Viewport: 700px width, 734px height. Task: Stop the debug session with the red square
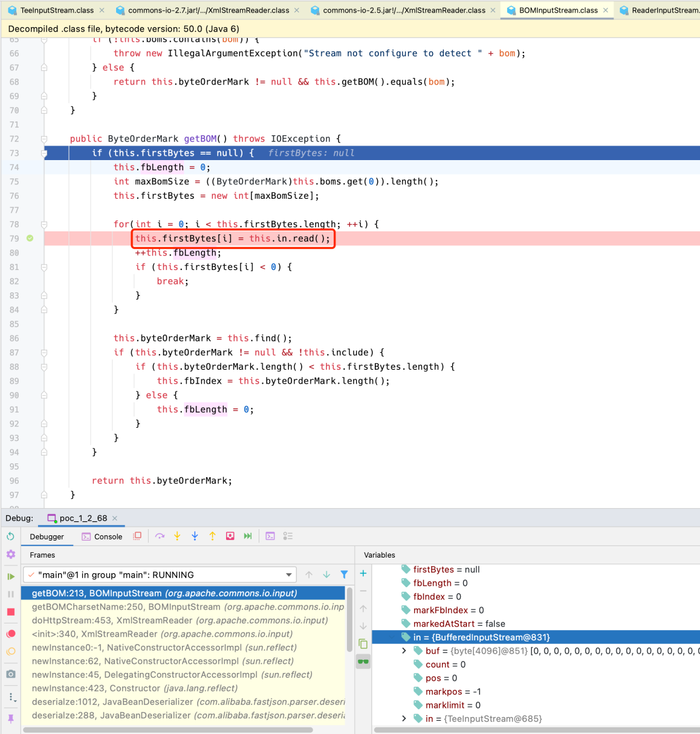pos(10,613)
